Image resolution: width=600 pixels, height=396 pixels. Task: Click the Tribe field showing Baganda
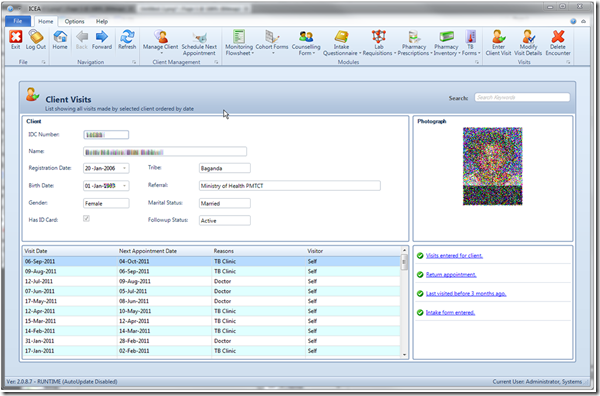coord(225,168)
